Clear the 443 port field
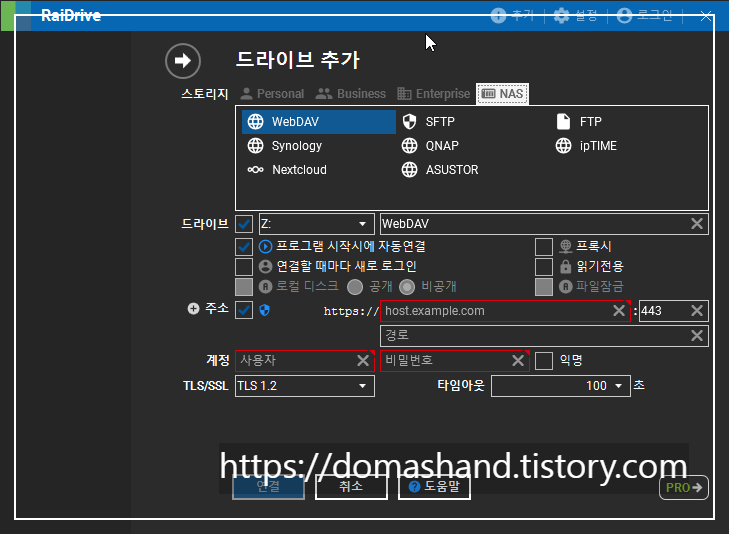This screenshot has height=534, width=729. point(696,310)
